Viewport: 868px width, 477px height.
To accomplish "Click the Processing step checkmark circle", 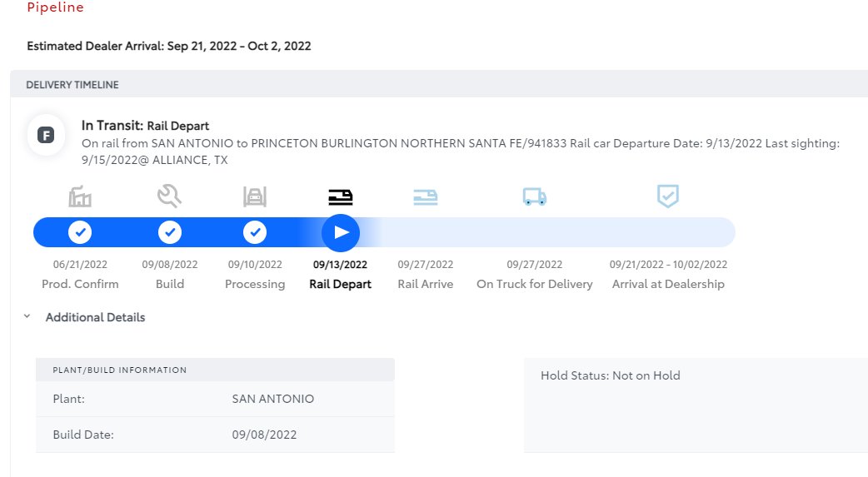I will click(255, 232).
